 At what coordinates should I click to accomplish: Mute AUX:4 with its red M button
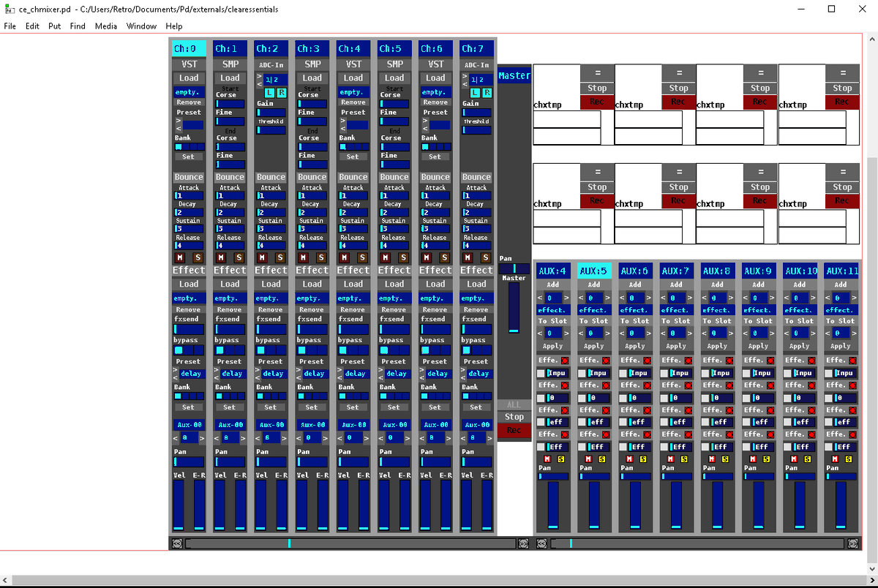click(x=547, y=459)
